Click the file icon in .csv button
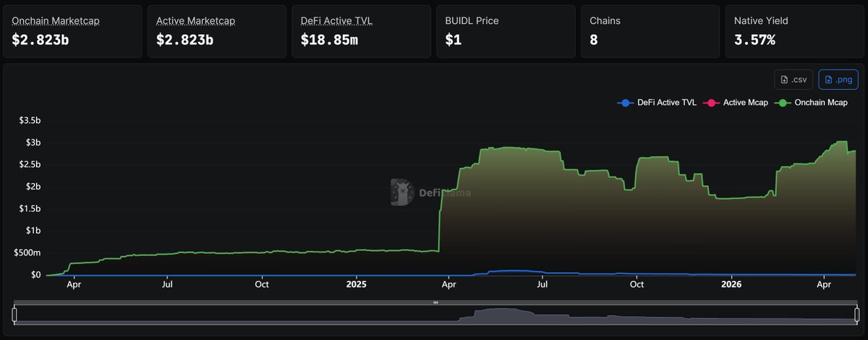 click(784, 79)
